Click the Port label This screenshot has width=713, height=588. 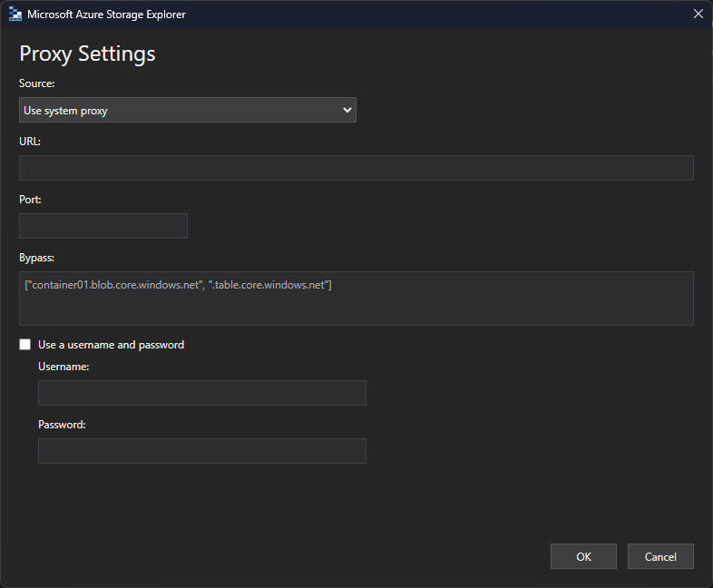pos(30,200)
